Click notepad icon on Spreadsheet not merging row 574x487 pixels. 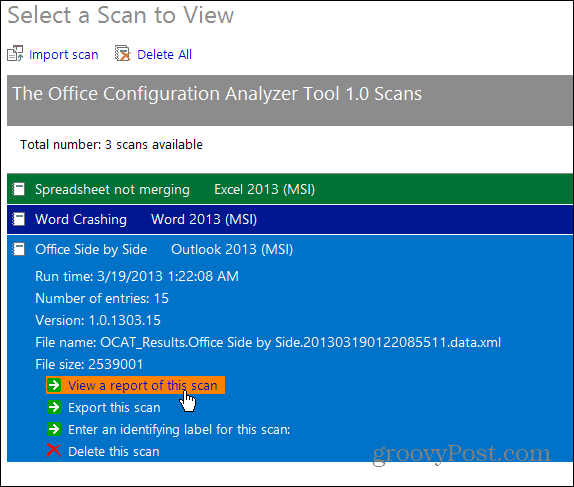coord(19,189)
